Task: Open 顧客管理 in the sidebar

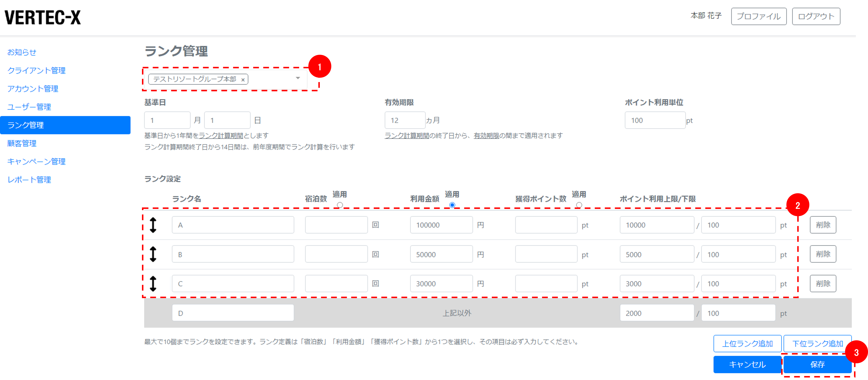Action: [22, 143]
